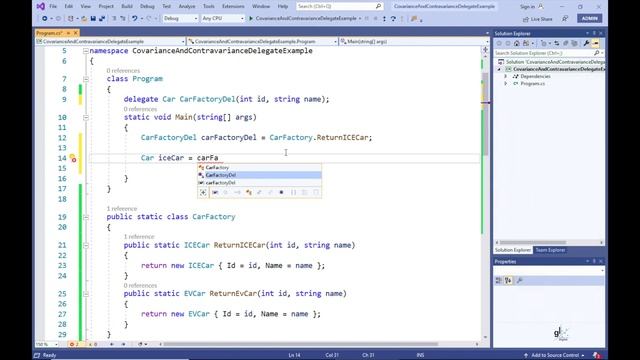640x360 pixels.
Task: Click the Alphabetical sort icon in Properties
Action: click(508, 280)
